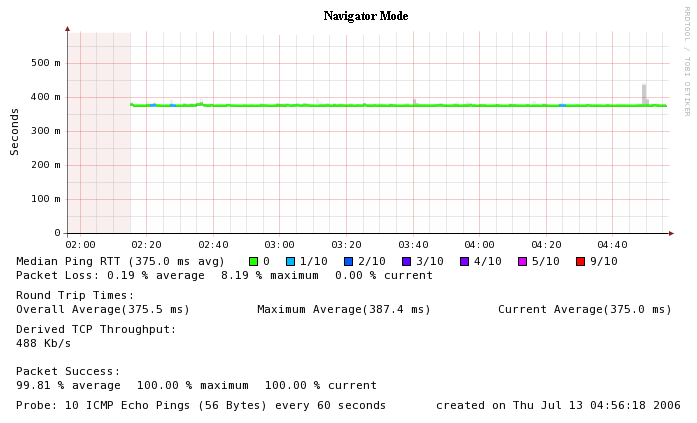
Task: Click the vertical RRDTOOL / TOBI OETIKER watermark
Action: tap(687, 62)
